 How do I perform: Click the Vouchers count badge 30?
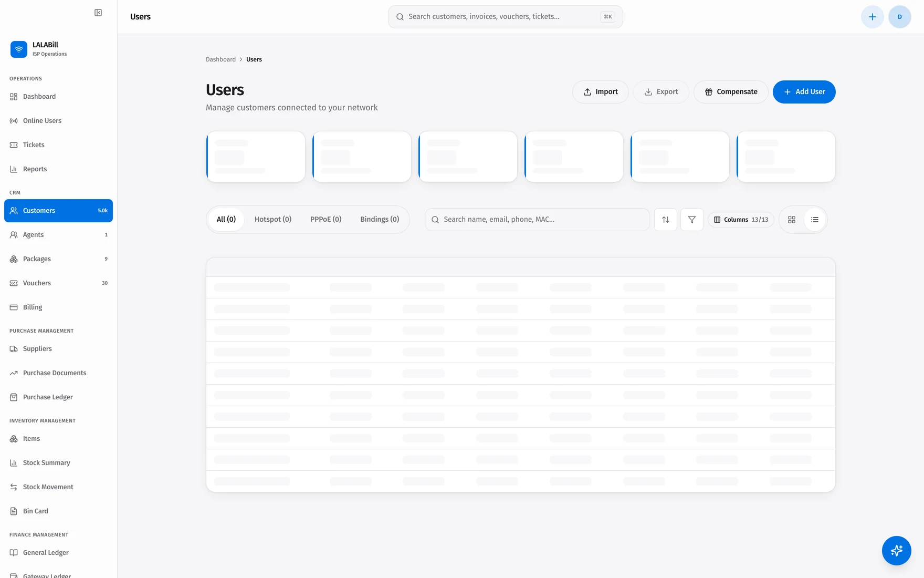[x=104, y=283]
